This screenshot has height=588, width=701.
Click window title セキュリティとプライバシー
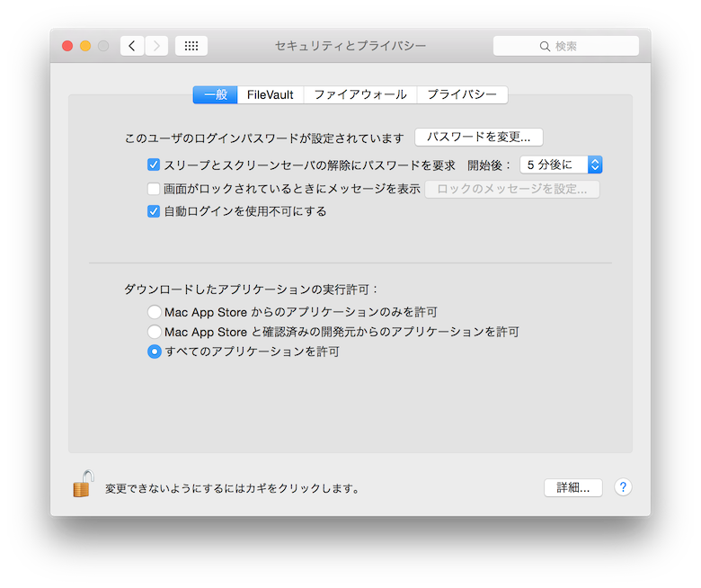350,46
